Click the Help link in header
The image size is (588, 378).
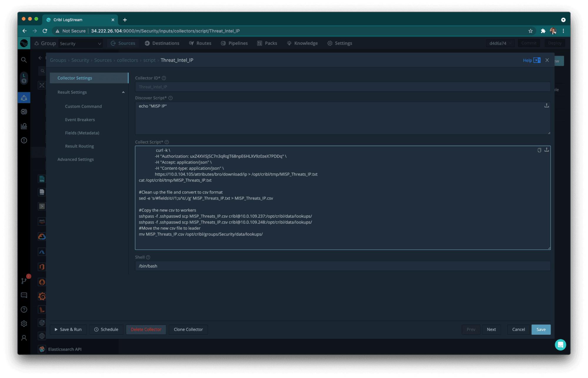coord(527,60)
